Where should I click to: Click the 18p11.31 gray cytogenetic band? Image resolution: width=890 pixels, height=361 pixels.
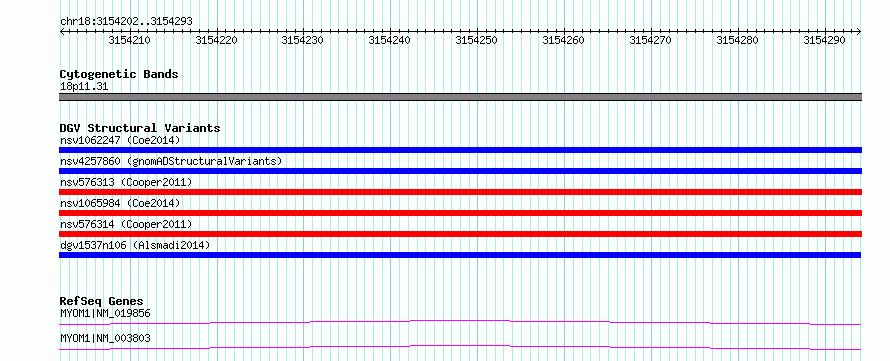(x=460, y=97)
